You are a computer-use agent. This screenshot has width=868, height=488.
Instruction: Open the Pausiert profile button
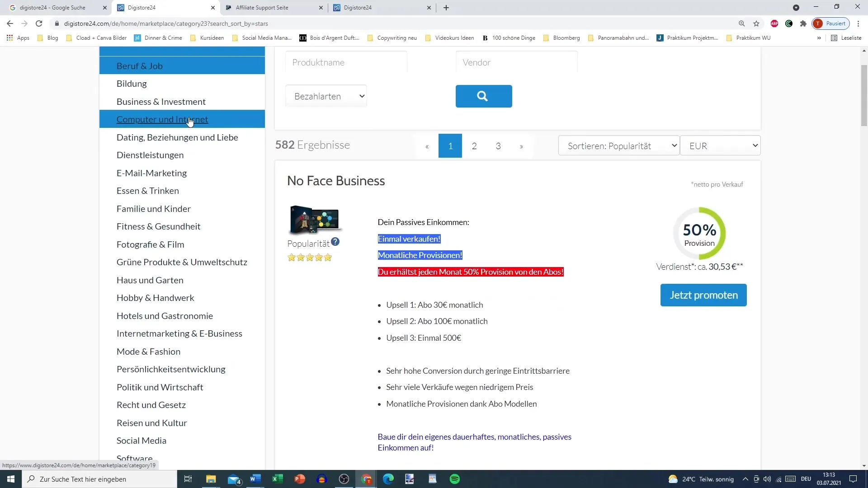click(831, 23)
